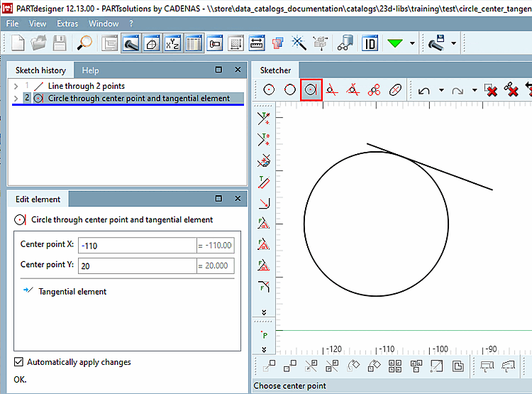The height and width of the screenshot is (394, 532).
Task: Open the Redo history dropdown
Action: point(475,90)
